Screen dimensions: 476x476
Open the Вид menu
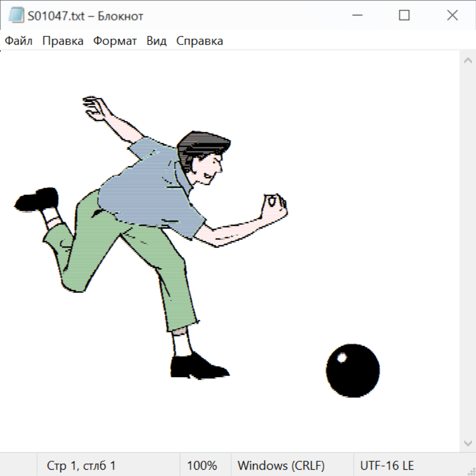pyautogui.click(x=156, y=41)
